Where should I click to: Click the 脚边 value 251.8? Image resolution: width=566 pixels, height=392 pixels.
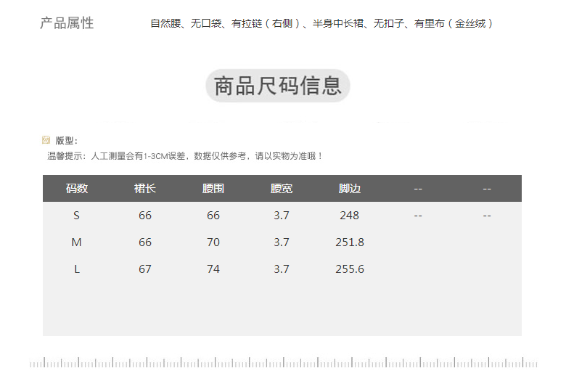pos(350,242)
